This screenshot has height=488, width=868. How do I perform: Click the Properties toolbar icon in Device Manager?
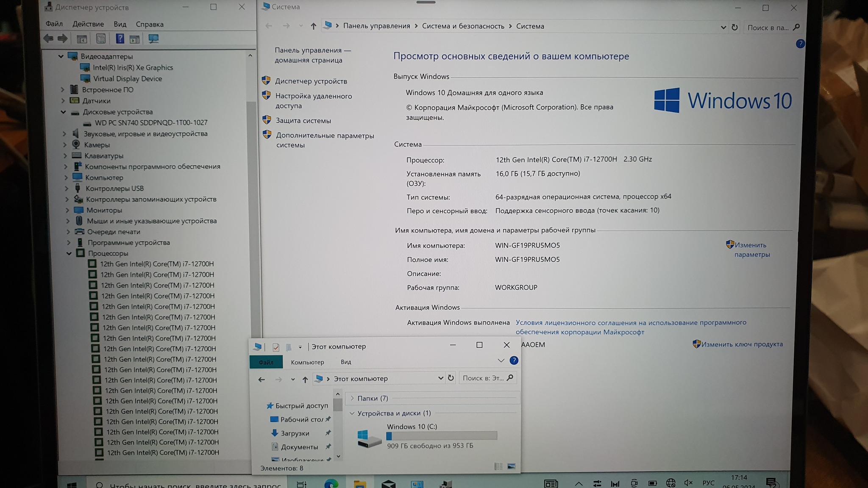(x=101, y=39)
